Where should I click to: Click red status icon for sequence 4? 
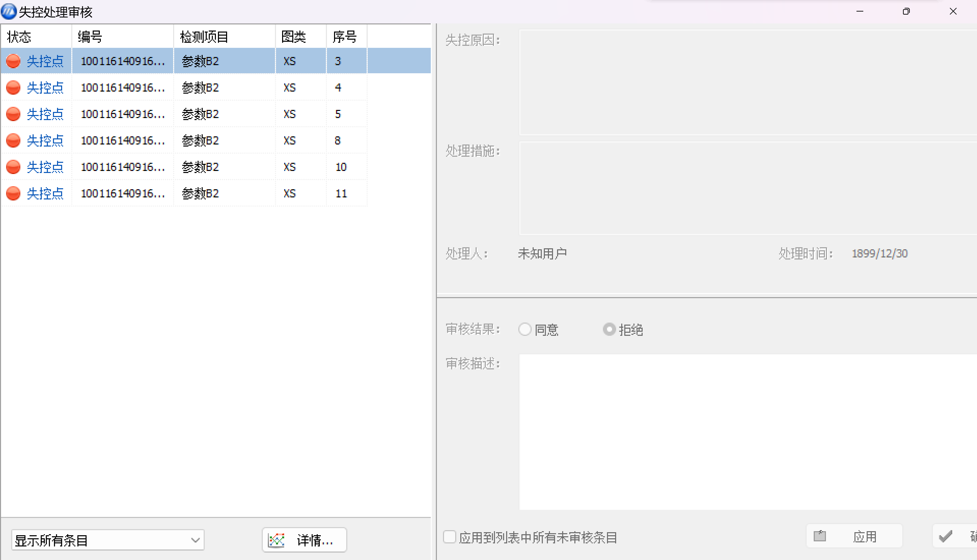tap(14, 87)
